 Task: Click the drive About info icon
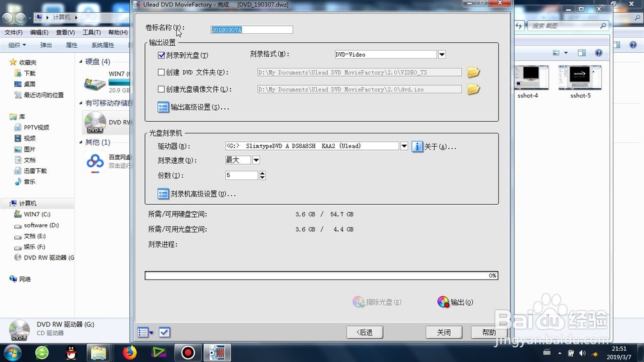pos(417,146)
